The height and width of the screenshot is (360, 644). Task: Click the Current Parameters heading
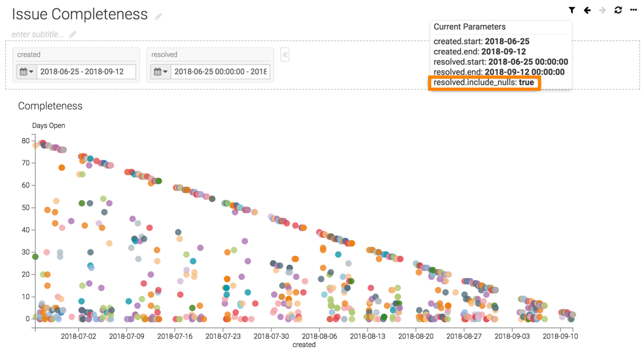[x=469, y=27]
